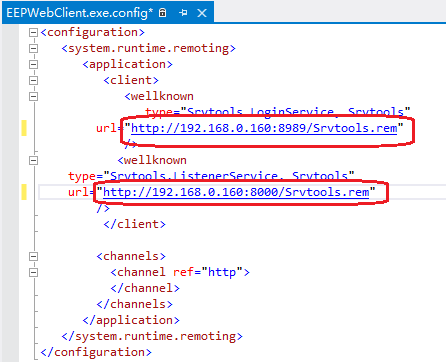Viewport: 446px width, 362px height.
Task: Collapse the channels element node
Action: pyautogui.click(x=33, y=256)
